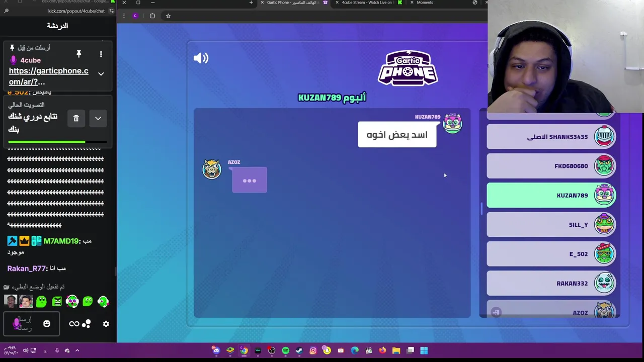This screenshot has width=644, height=362.
Task: Open chat settings gear
Action: 106,324
